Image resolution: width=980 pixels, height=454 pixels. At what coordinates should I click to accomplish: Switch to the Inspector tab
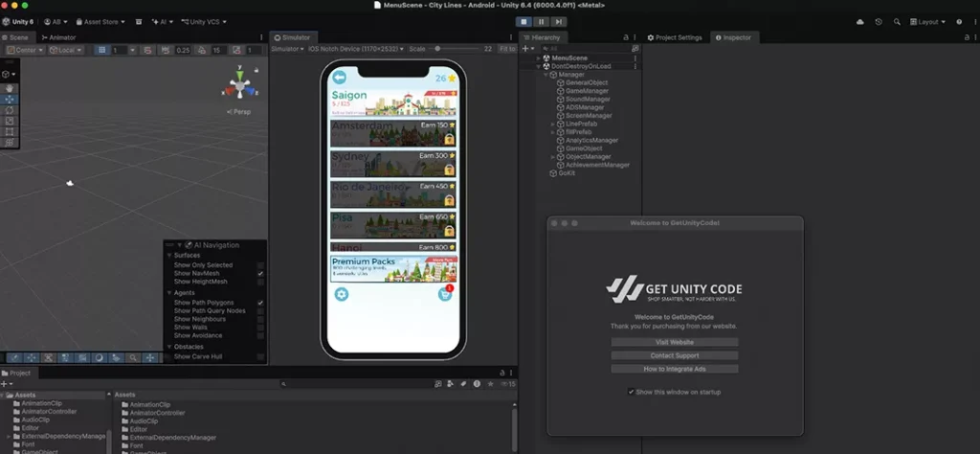point(734,37)
